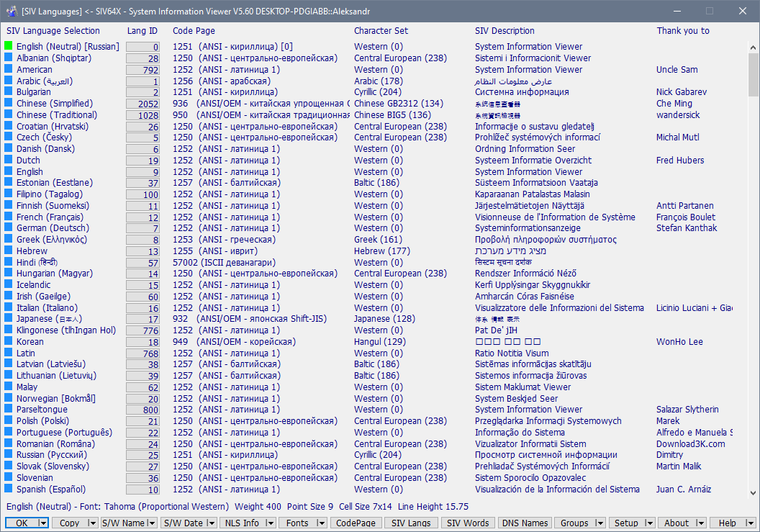Expand the Fonts dropdown arrow
Viewport: 760px width, 532px height.
[321, 523]
